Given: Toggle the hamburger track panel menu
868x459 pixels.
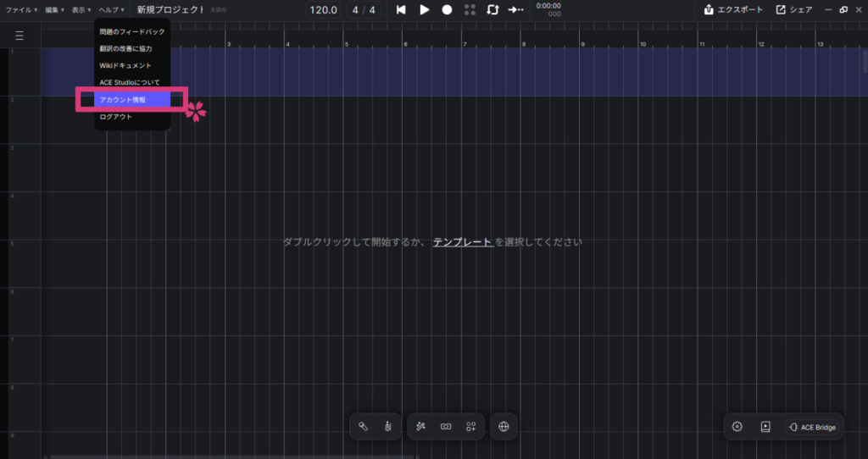Looking at the screenshot, I should pos(19,36).
